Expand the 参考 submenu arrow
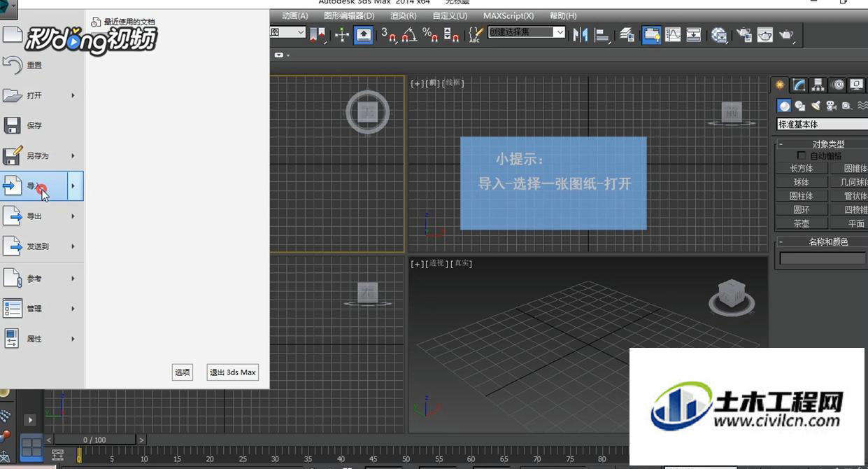This screenshot has width=868, height=469. (73, 279)
